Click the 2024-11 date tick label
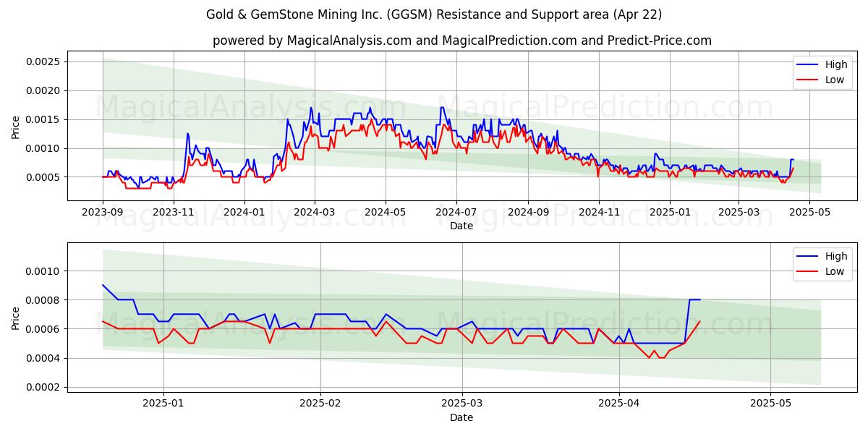Image resolution: width=868 pixels, height=434 pixels. tap(598, 212)
